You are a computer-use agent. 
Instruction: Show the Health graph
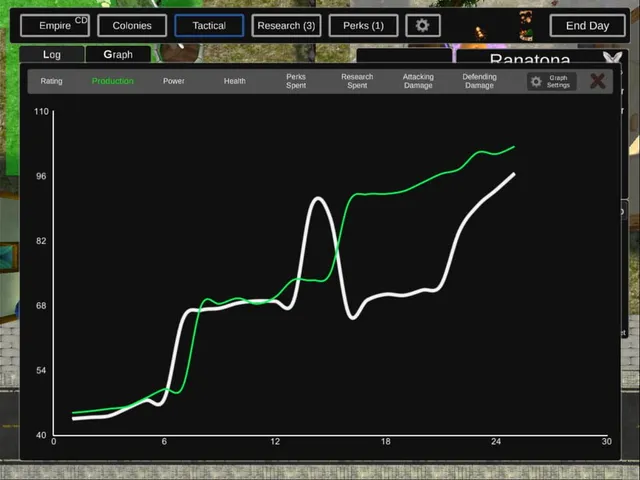point(235,81)
